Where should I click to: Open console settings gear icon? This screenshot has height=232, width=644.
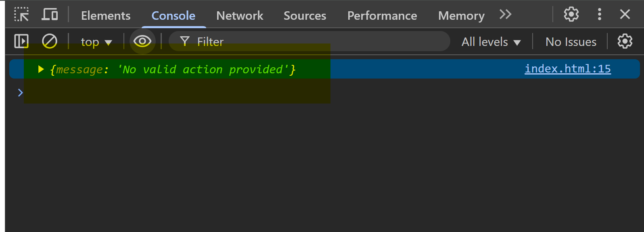[x=625, y=41]
